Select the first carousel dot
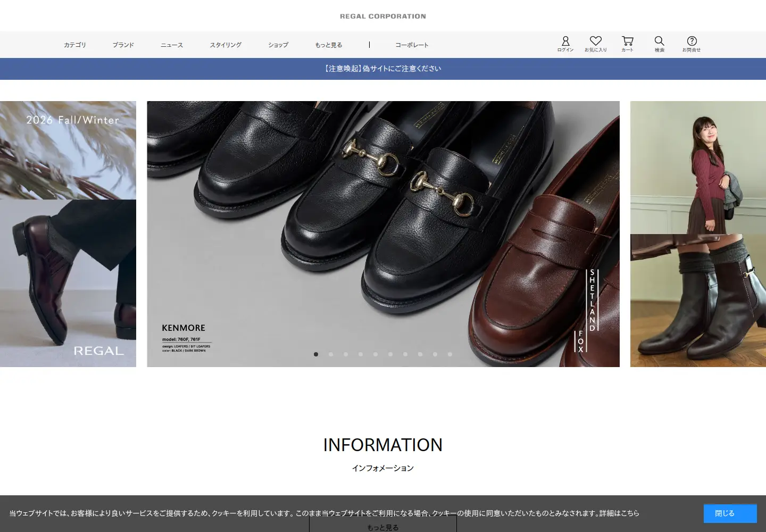The width and height of the screenshot is (766, 532). 316,354
